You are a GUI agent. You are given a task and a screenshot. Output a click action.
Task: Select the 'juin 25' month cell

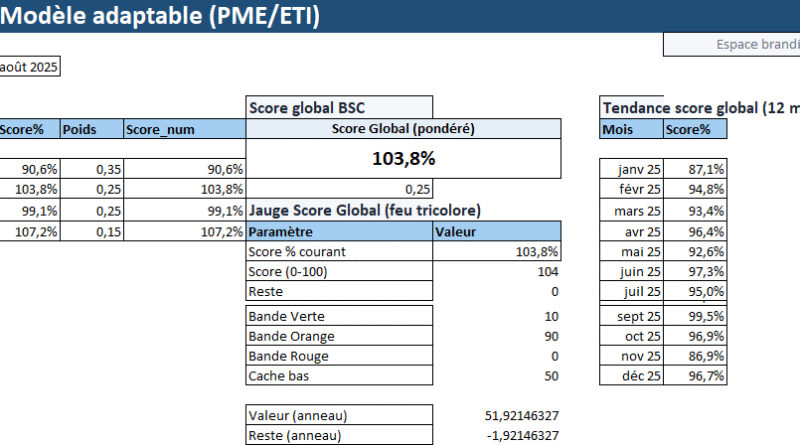[x=632, y=271]
